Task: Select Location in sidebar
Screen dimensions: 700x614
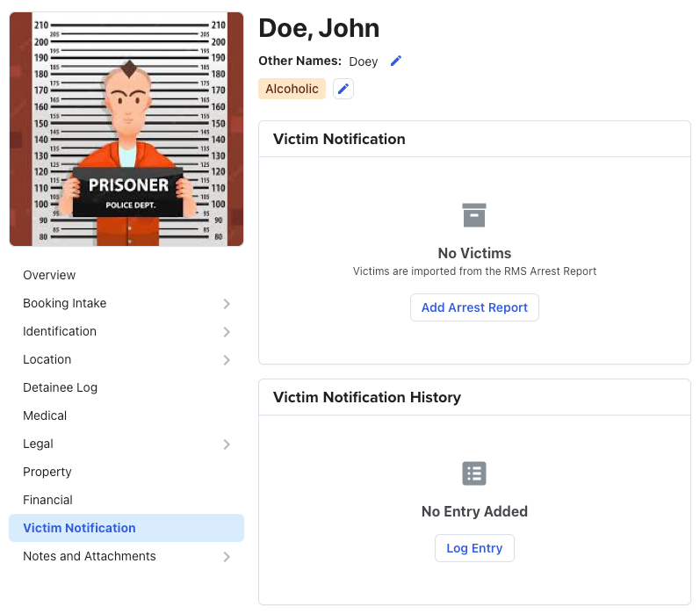Action: click(126, 359)
